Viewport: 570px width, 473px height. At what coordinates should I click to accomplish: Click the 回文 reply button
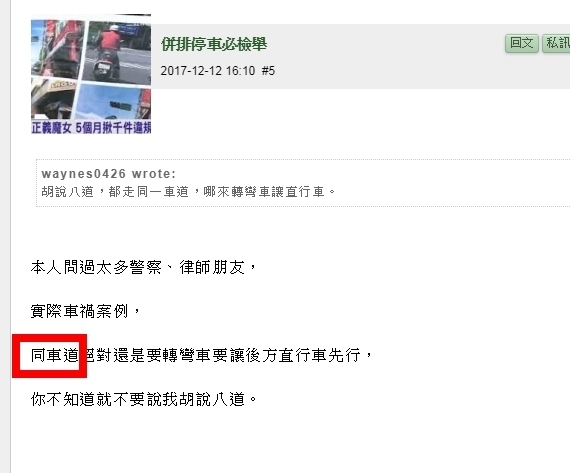click(521, 43)
